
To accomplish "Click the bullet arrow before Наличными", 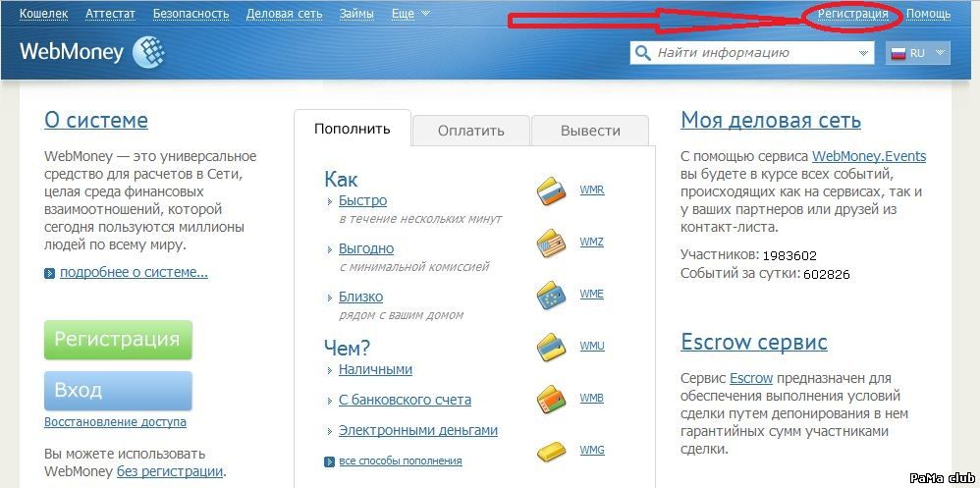I will [x=330, y=370].
